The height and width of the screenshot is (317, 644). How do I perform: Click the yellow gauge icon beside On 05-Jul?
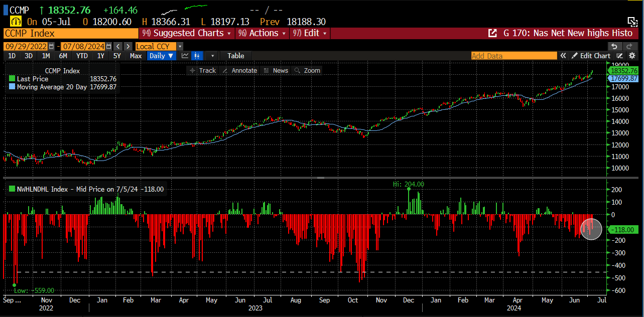coord(16,22)
